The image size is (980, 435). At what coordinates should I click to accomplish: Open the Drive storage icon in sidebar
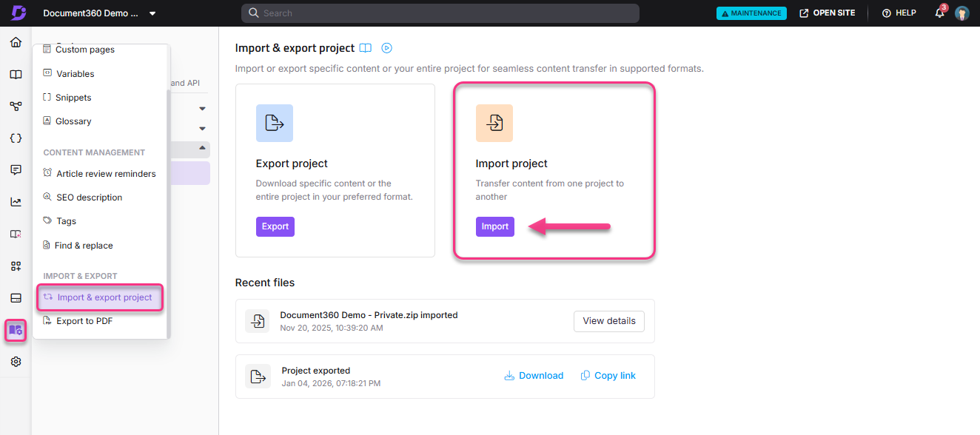[x=16, y=297]
